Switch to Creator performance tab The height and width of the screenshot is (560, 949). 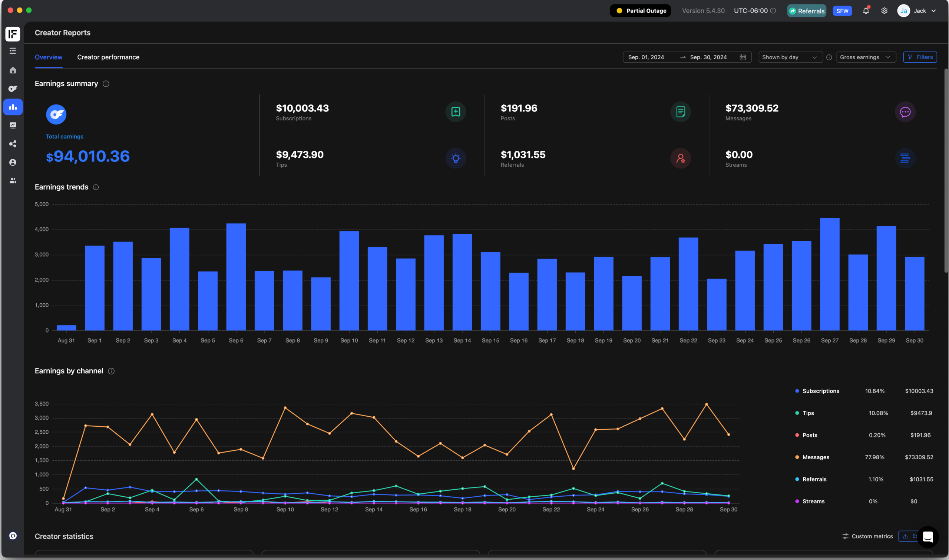pos(108,57)
